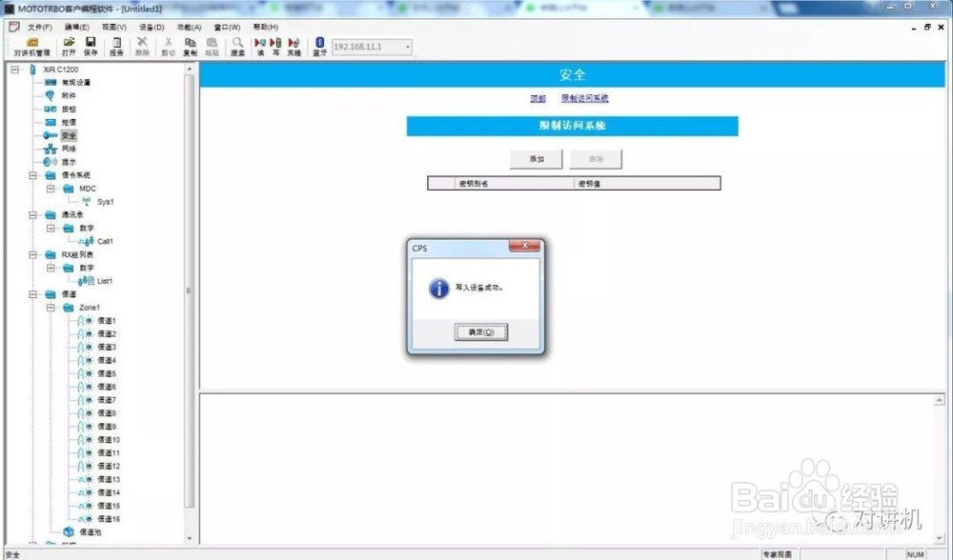Click the 克隆 clone toolbar icon
The width and height of the screenshot is (953, 560).
294,47
